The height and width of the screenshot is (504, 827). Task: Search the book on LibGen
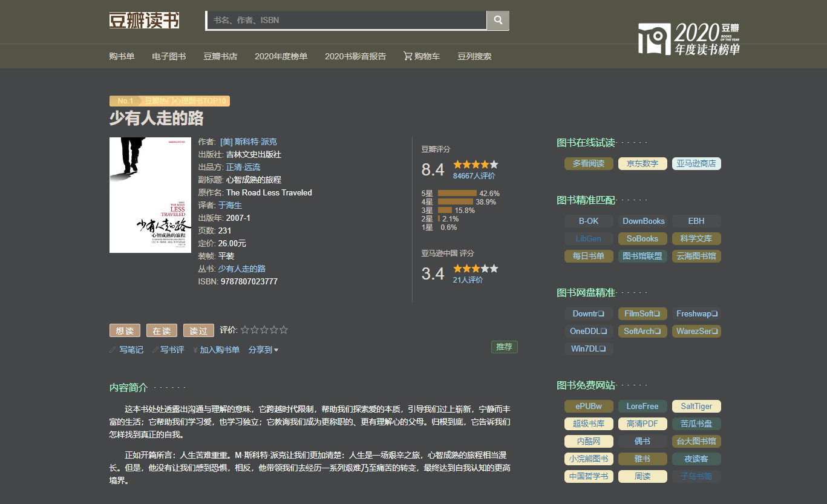click(589, 238)
